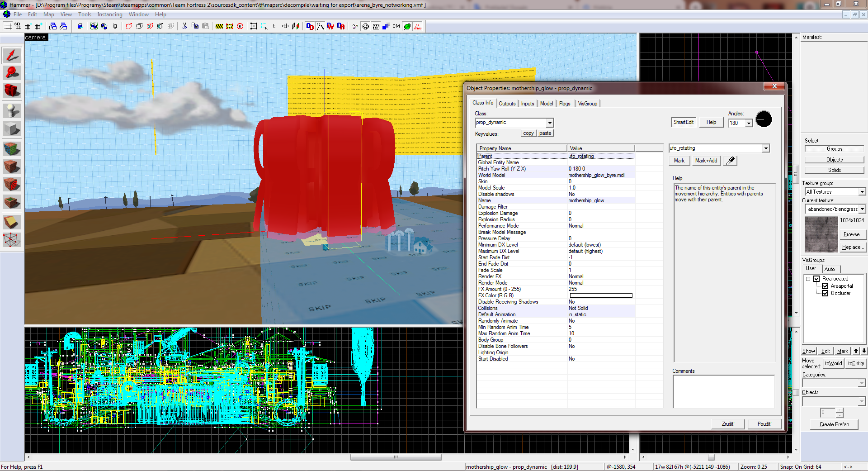
Task: Activate the Clipping tool
Action: click(12, 222)
